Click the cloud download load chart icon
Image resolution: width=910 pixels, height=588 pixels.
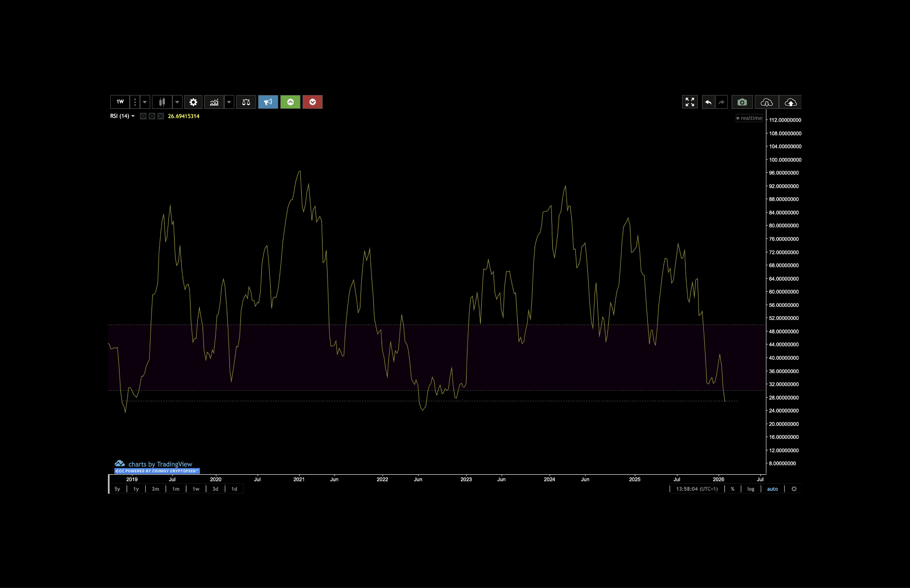766,102
